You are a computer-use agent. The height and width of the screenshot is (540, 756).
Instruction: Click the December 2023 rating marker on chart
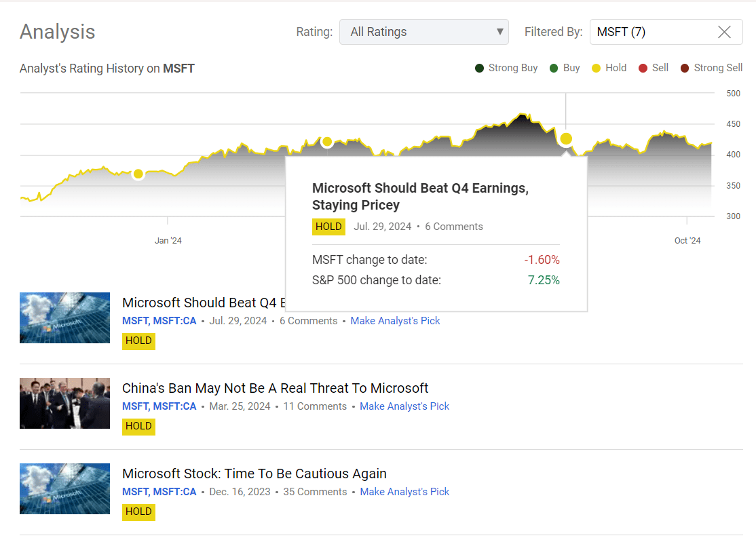pyautogui.click(x=138, y=174)
